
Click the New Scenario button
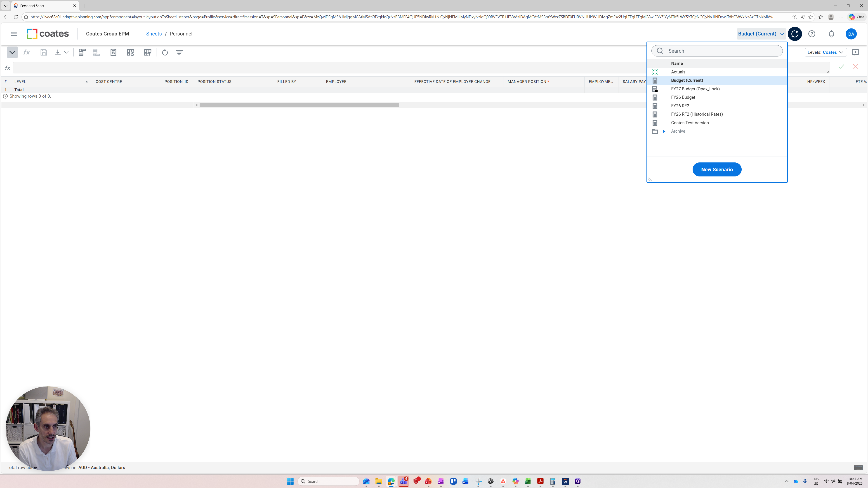click(717, 169)
